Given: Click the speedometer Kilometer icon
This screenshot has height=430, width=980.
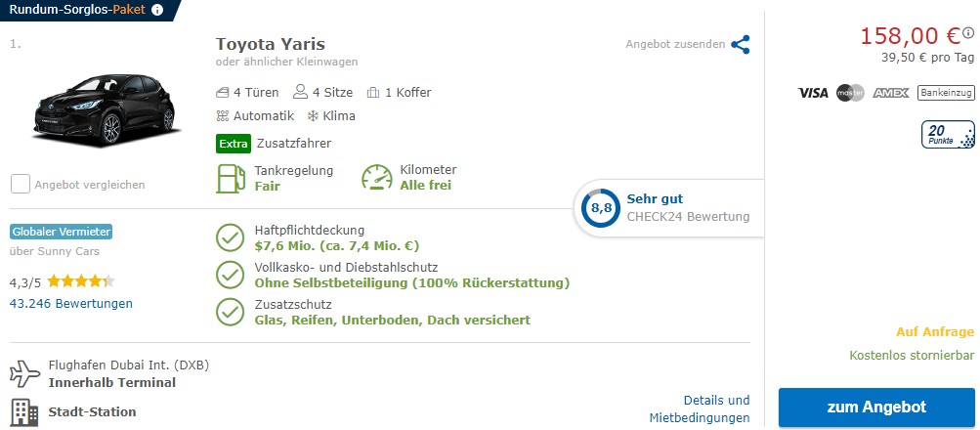Looking at the screenshot, I should click(x=377, y=178).
